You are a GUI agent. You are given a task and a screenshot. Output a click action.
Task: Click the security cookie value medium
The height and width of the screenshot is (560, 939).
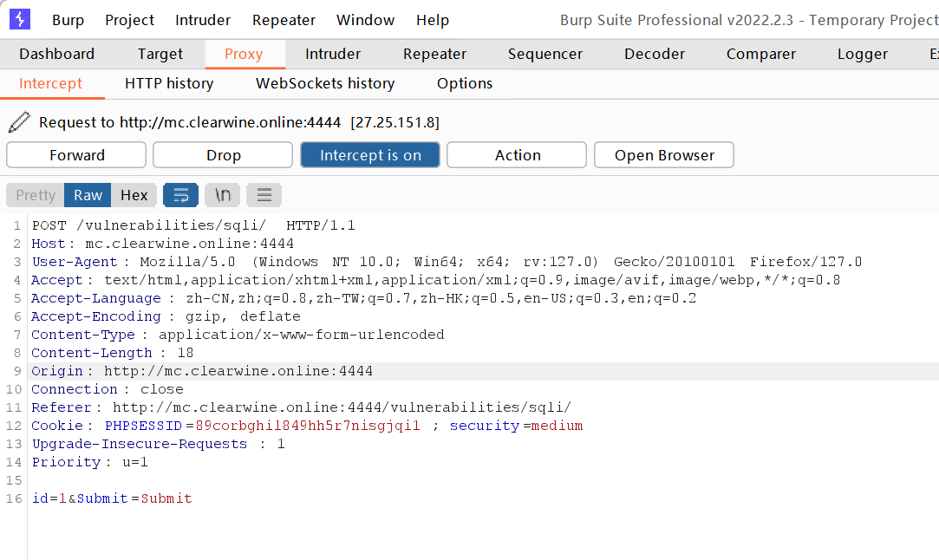(x=557, y=426)
